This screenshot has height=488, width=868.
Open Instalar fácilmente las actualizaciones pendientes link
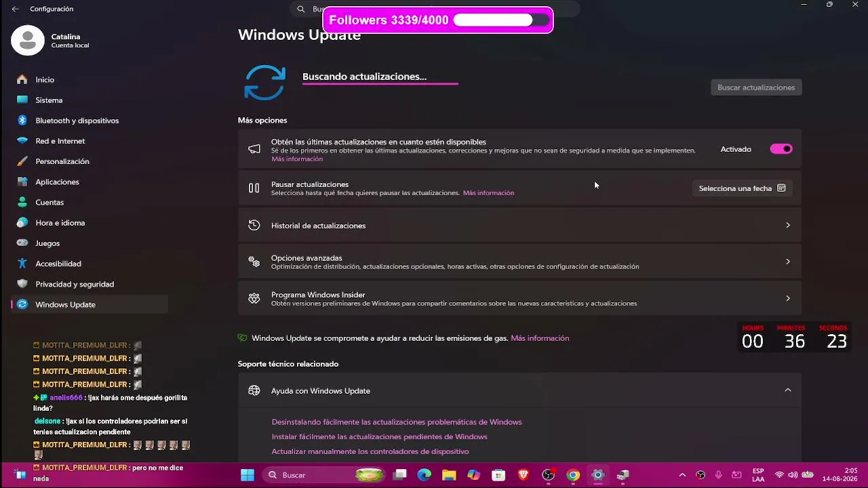pos(379,437)
